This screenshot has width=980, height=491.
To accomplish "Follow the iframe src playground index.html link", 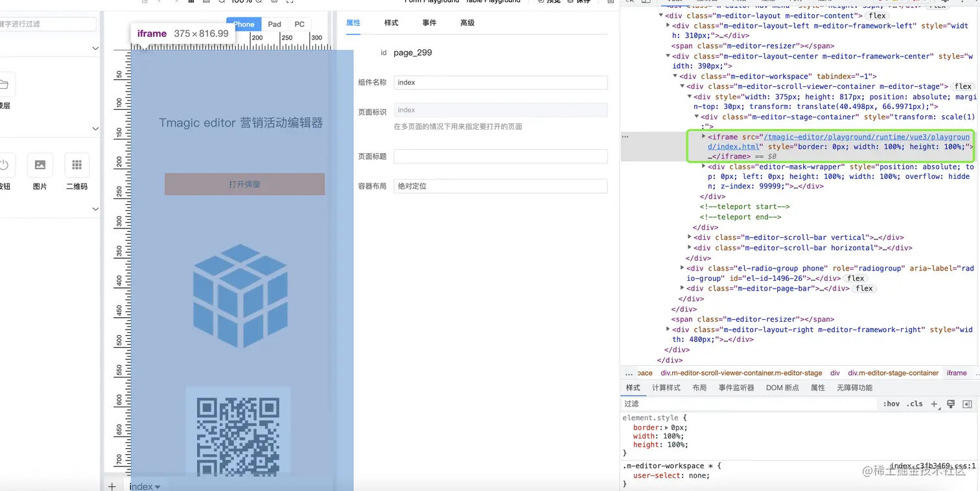I will pos(839,141).
